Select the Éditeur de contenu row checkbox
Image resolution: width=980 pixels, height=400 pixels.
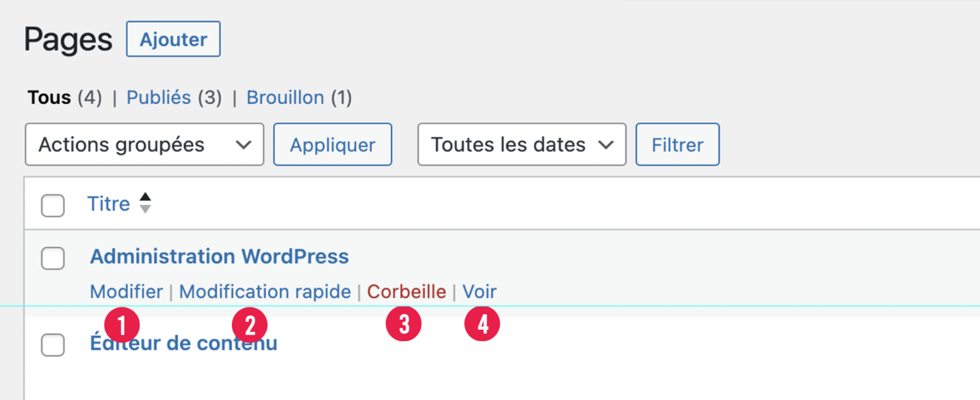coord(53,345)
